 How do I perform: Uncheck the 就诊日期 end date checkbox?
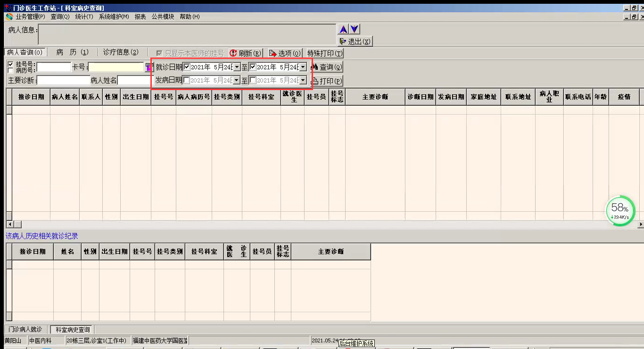(x=253, y=67)
